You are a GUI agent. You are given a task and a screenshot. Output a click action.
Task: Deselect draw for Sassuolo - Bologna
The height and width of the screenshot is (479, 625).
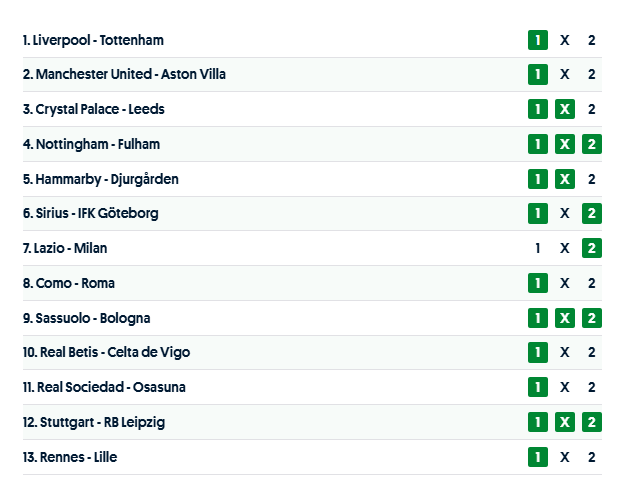tap(565, 318)
